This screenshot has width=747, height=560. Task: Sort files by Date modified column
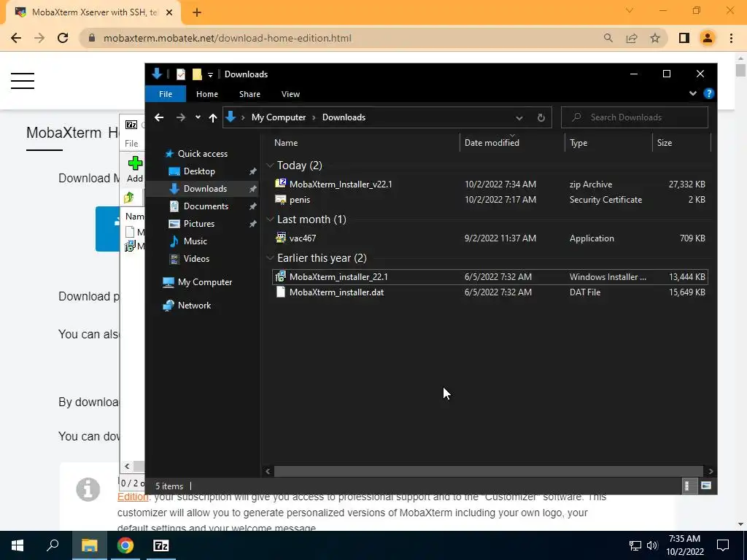pos(492,142)
